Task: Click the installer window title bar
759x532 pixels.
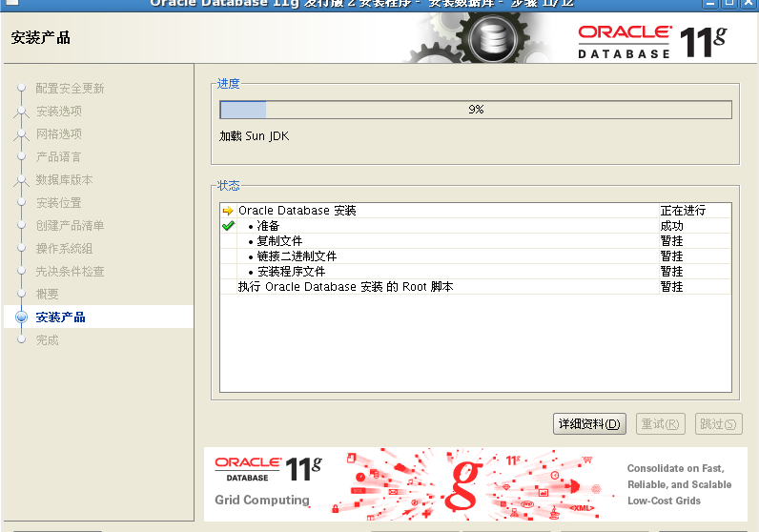Action: click(379, 4)
